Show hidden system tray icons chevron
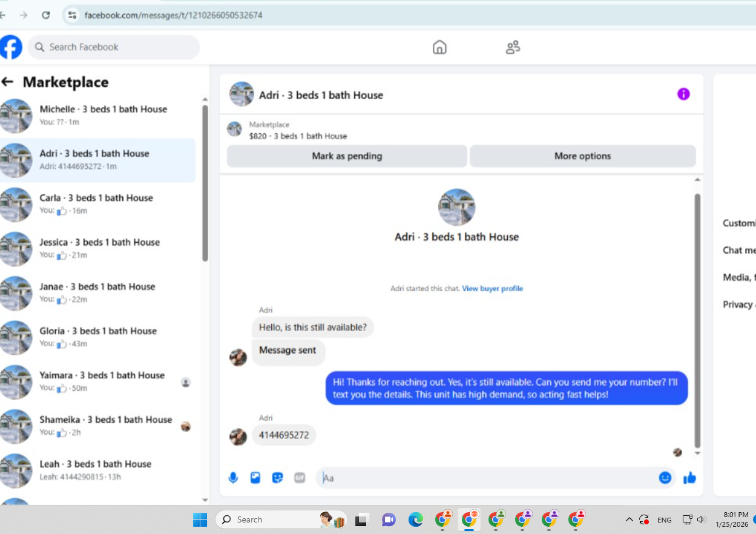756x534 pixels. click(629, 519)
